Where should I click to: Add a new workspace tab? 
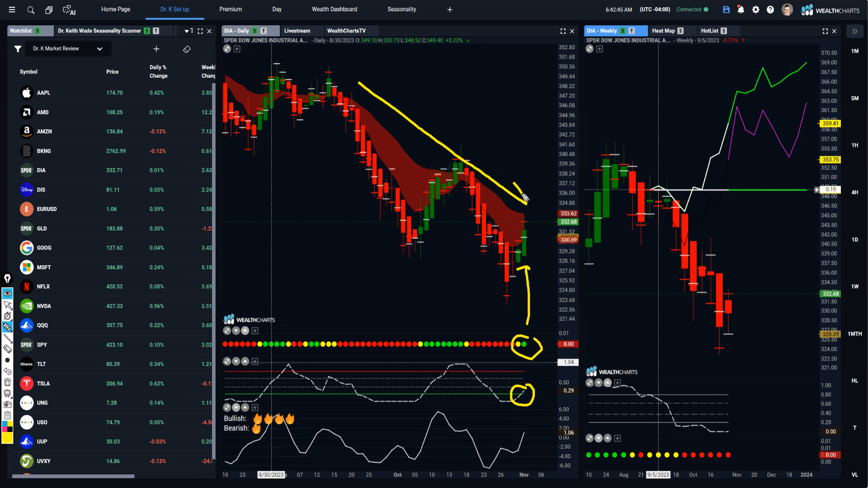pyautogui.click(x=450, y=9)
